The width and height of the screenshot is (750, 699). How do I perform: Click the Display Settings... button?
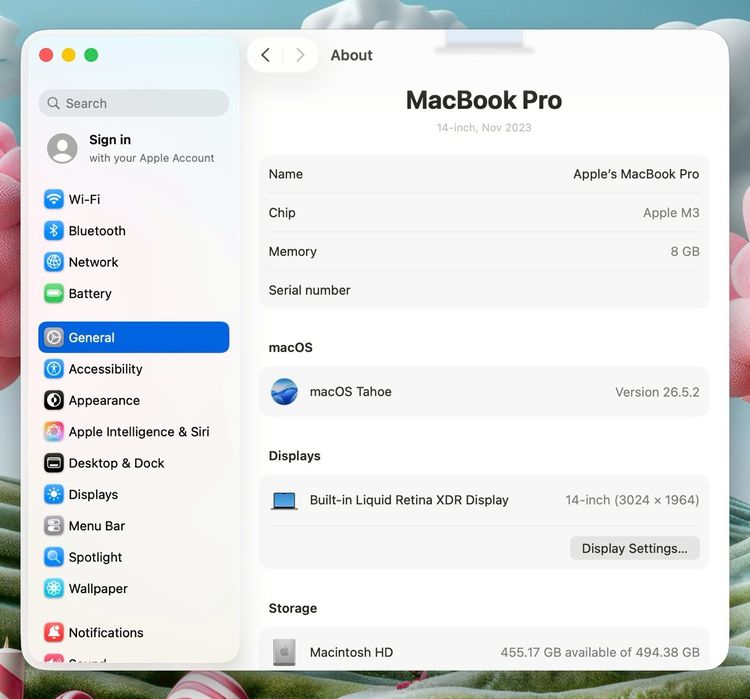tap(634, 548)
